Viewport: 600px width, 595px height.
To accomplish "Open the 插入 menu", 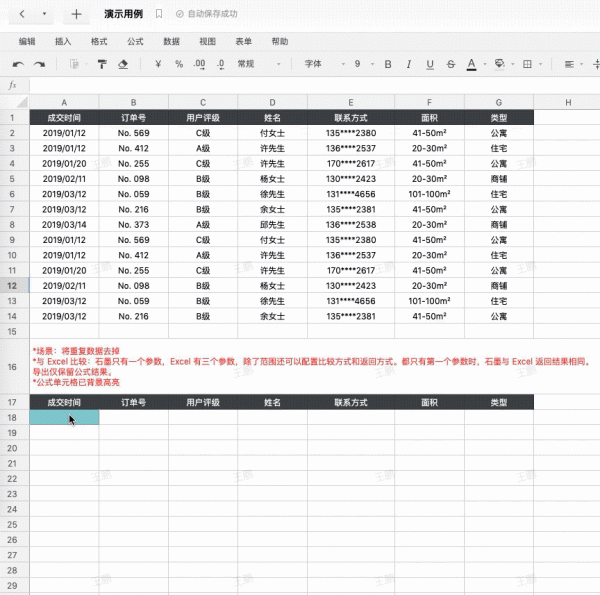I will (x=63, y=42).
